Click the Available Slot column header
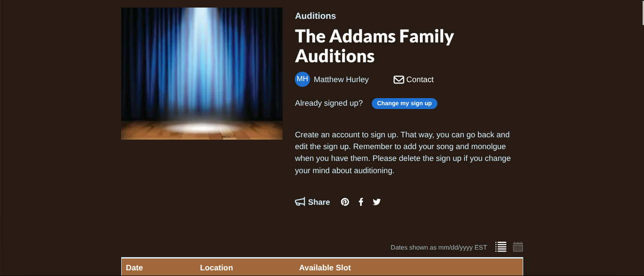Viewport: 644px width, 276px height. point(325,268)
